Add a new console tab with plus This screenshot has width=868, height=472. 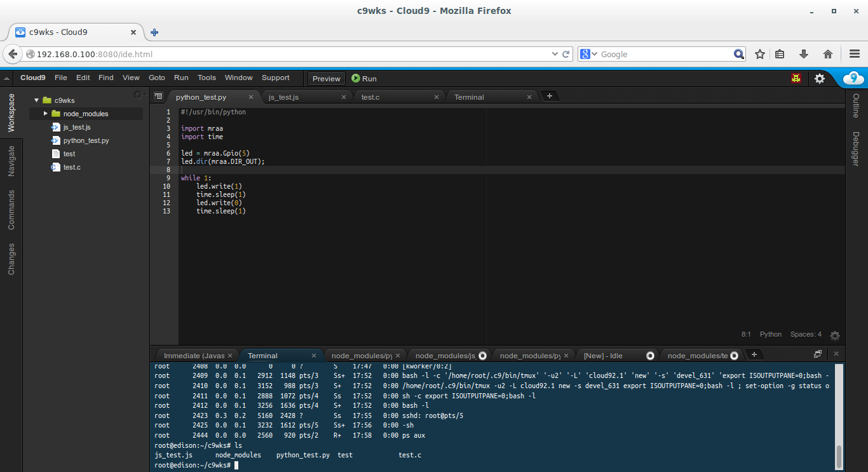click(754, 354)
